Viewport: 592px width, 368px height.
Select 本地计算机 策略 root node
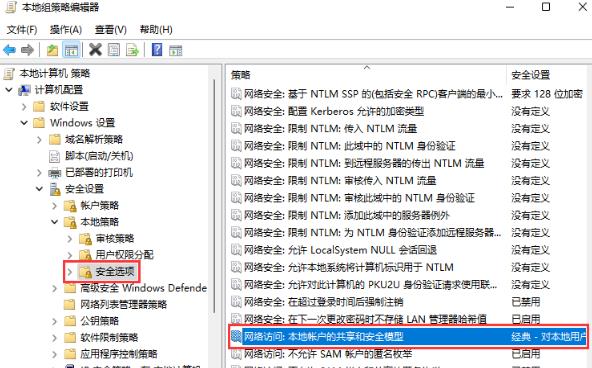click(55, 73)
